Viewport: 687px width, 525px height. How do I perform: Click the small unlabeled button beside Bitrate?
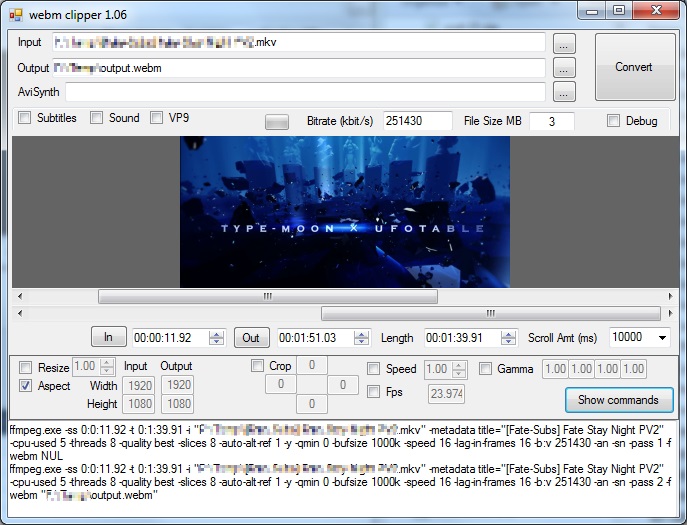(276, 122)
